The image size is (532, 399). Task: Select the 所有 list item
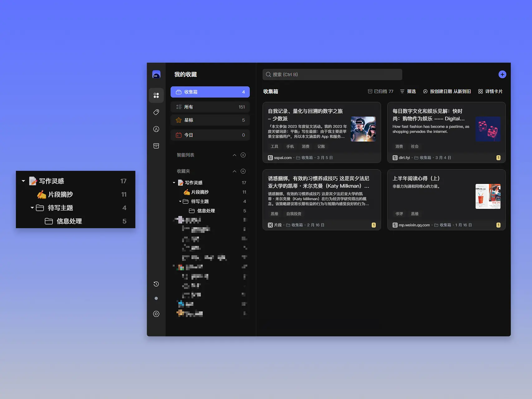210,107
